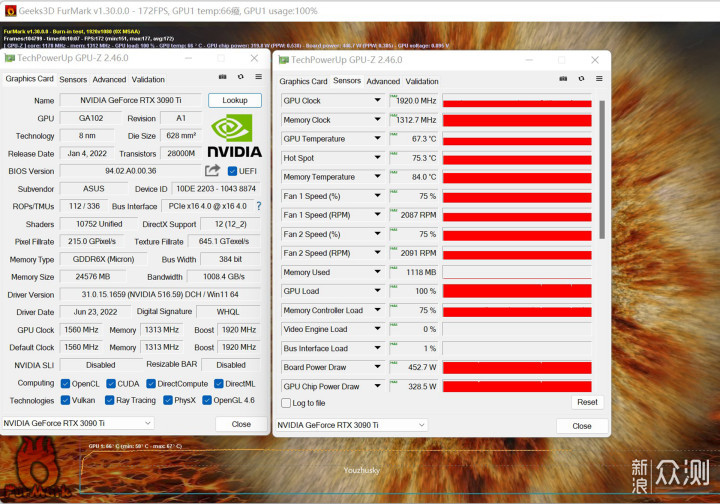Image resolution: width=720 pixels, height=504 pixels.
Task: Toggle the Ray Tracing checkbox
Action: pos(109,400)
